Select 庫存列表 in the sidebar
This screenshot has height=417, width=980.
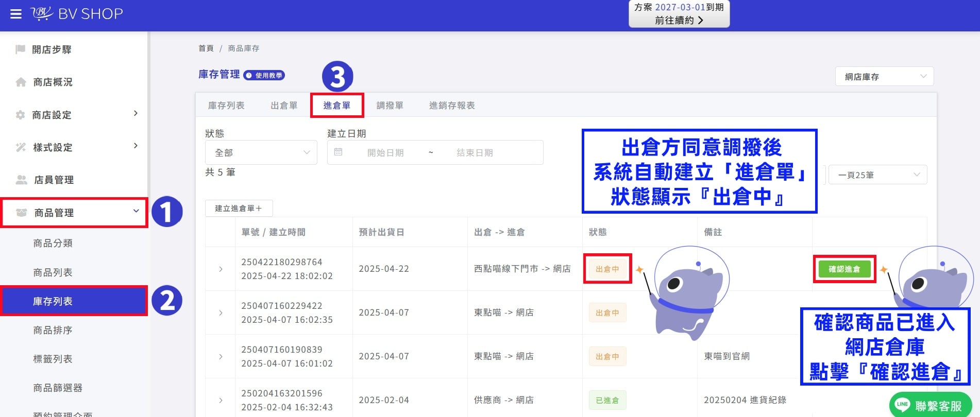pyautogui.click(x=75, y=301)
